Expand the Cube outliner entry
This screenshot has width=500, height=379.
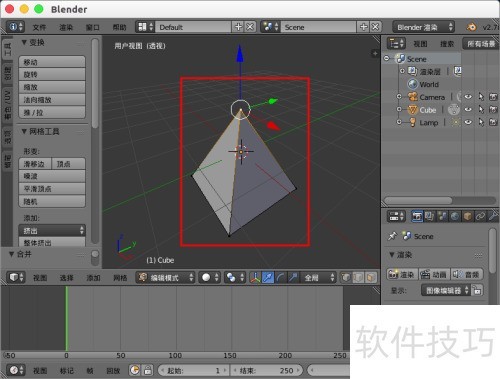click(399, 109)
